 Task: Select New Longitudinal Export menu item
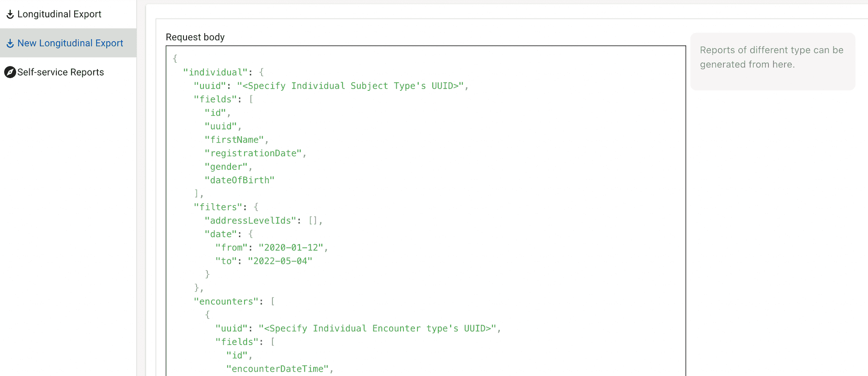click(68, 43)
